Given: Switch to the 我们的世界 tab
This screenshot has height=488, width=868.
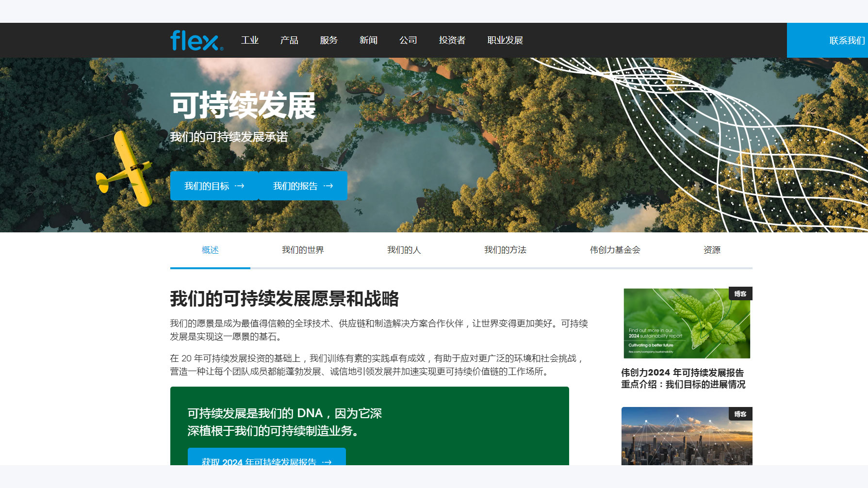Looking at the screenshot, I should point(303,250).
